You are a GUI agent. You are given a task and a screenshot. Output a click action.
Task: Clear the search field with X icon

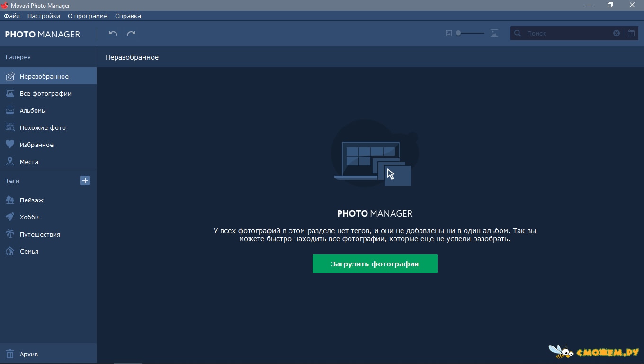(x=617, y=33)
